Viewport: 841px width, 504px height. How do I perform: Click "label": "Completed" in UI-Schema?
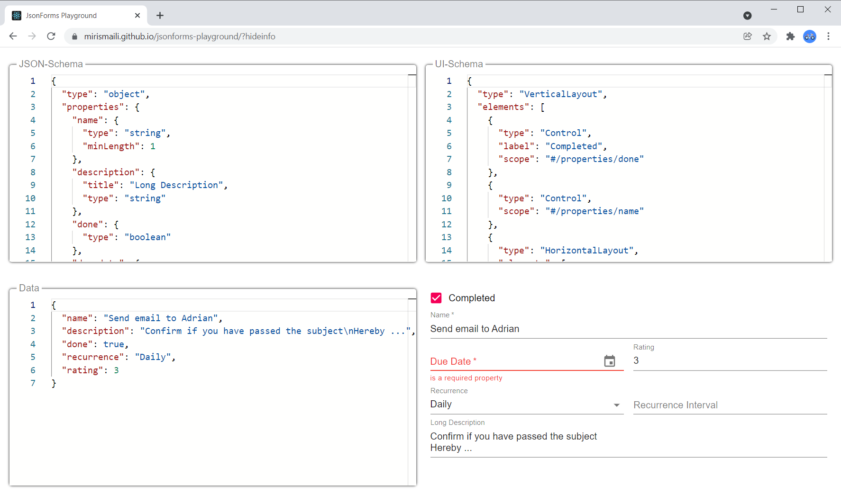point(553,146)
